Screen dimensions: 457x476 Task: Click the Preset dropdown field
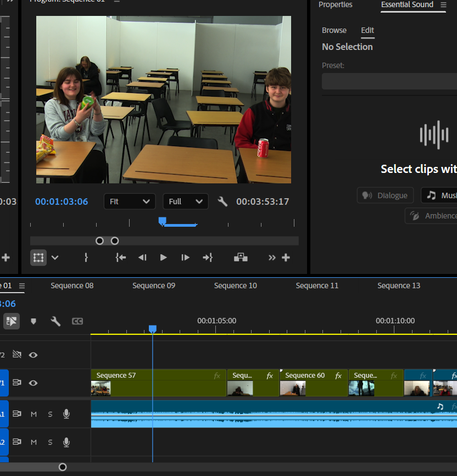click(389, 81)
